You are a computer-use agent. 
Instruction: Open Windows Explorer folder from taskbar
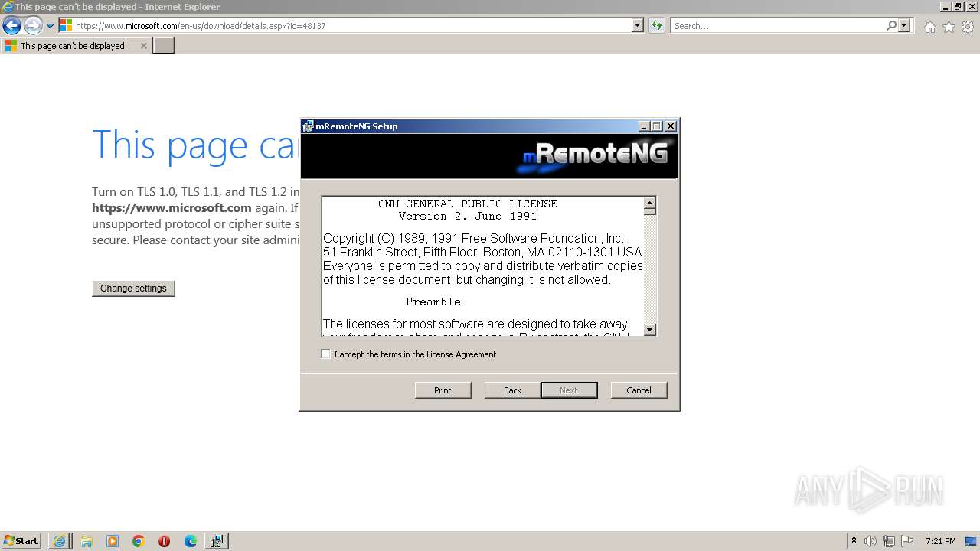click(x=87, y=541)
